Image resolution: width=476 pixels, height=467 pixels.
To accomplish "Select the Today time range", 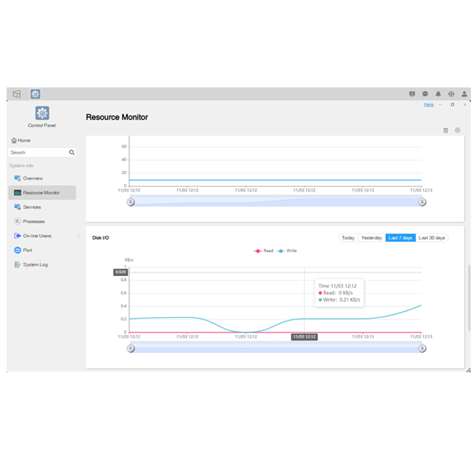I will pyautogui.click(x=347, y=238).
